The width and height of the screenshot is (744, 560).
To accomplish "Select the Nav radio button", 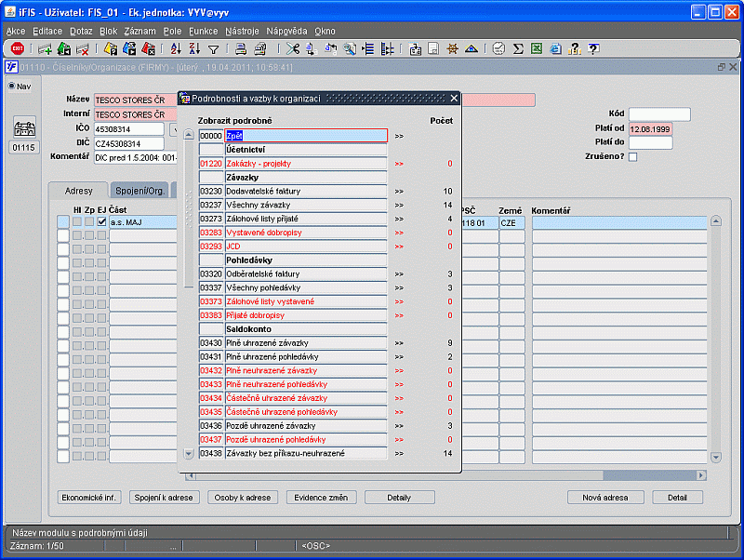I will (x=12, y=87).
